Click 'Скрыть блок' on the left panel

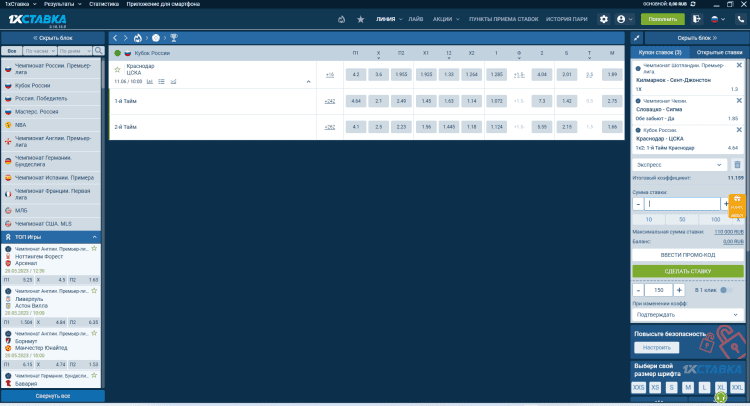(x=53, y=38)
